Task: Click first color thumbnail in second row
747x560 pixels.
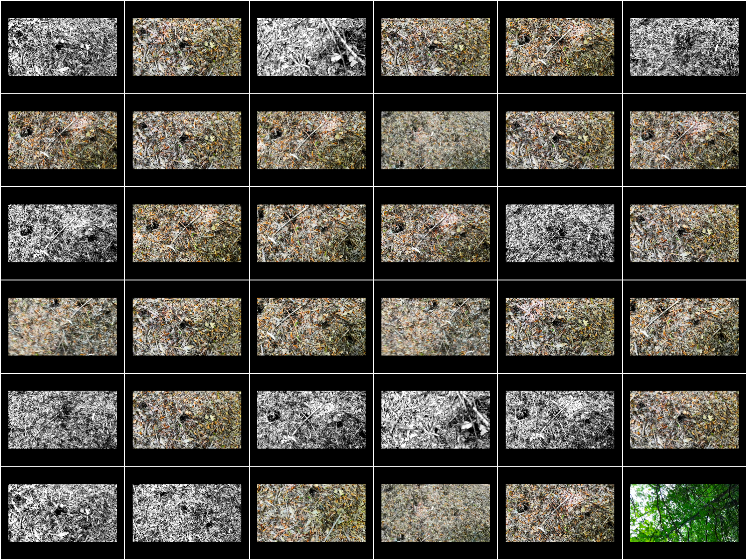Action: (x=63, y=140)
